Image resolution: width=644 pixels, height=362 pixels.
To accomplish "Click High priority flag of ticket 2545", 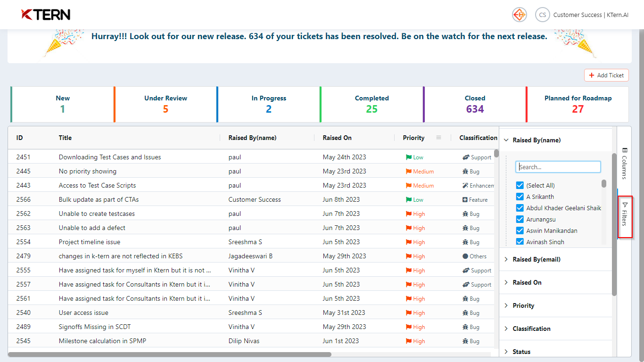I will pyautogui.click(x=409, y=341).
